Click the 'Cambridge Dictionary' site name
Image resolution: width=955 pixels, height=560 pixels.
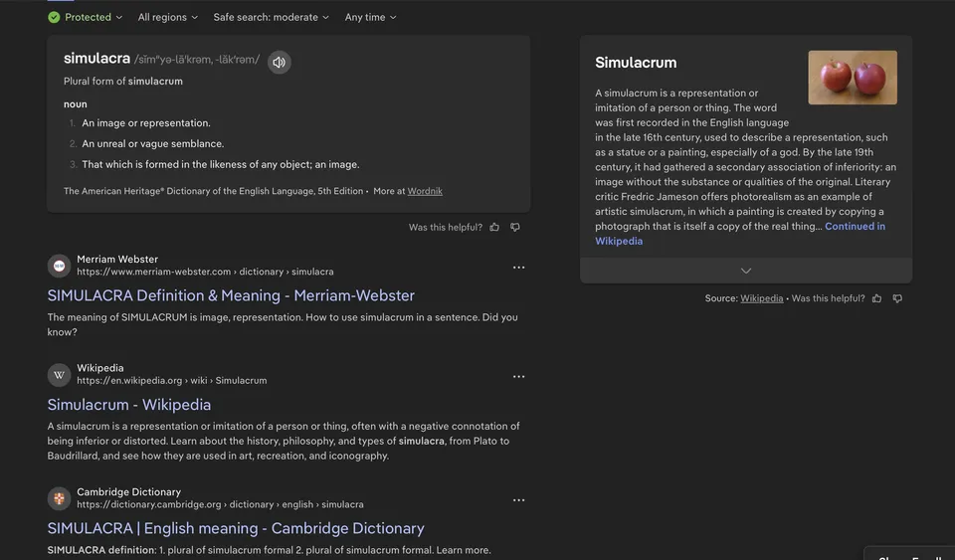[128, 491]
